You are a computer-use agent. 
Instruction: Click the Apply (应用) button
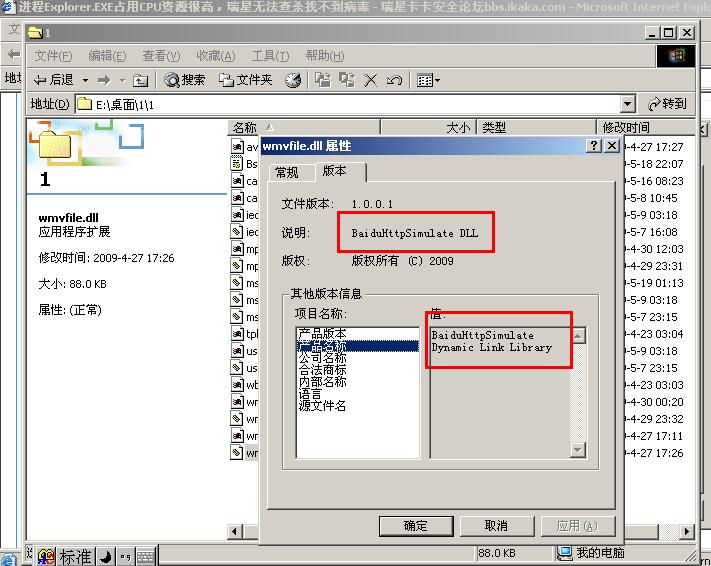click(577, 526)
